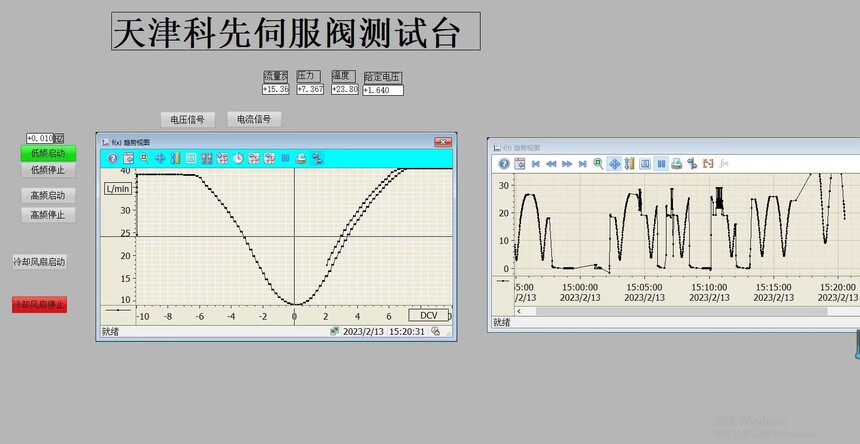
Task: Click status bar time 15:20:31
Action: point(407,332)
